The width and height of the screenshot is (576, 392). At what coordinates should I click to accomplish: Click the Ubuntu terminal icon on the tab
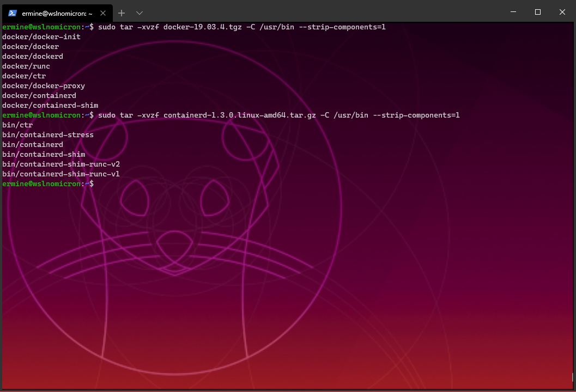pos(12,13)
